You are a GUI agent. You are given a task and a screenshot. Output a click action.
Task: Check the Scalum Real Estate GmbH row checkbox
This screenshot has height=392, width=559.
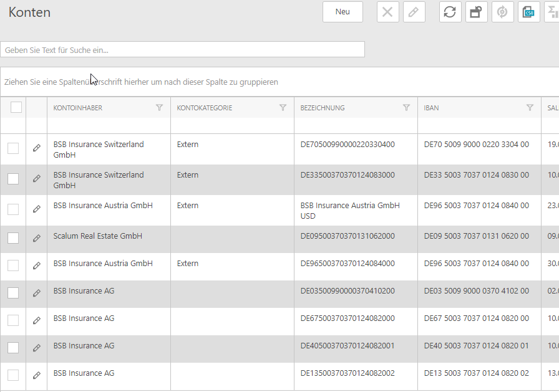coord(13,238)
